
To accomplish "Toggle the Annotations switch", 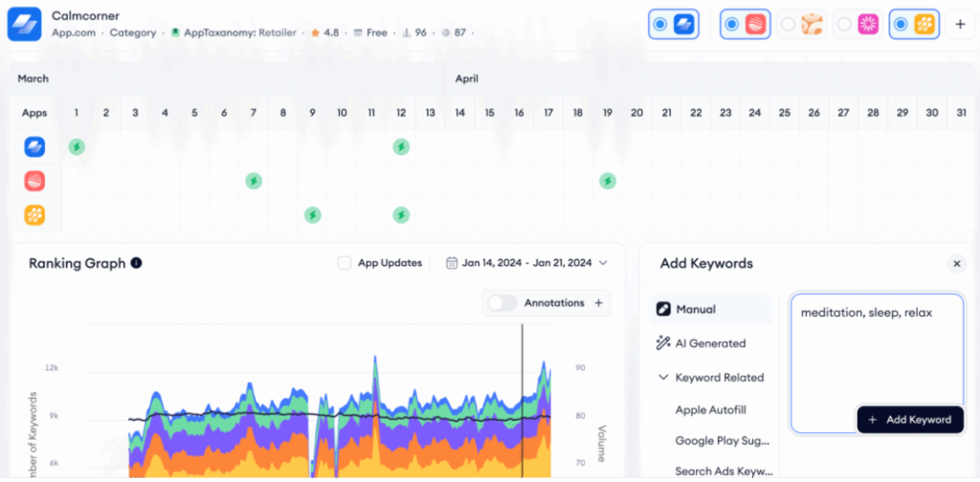I will pos(502,303).
